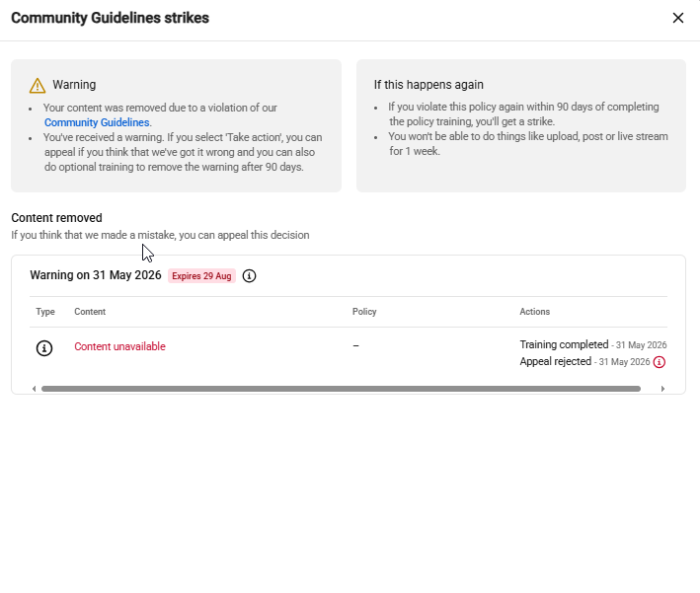Image resolution: width=700 pixels, height=593 pixels.
Task: Click the Content removed section heading
Action: pos(56,218)
